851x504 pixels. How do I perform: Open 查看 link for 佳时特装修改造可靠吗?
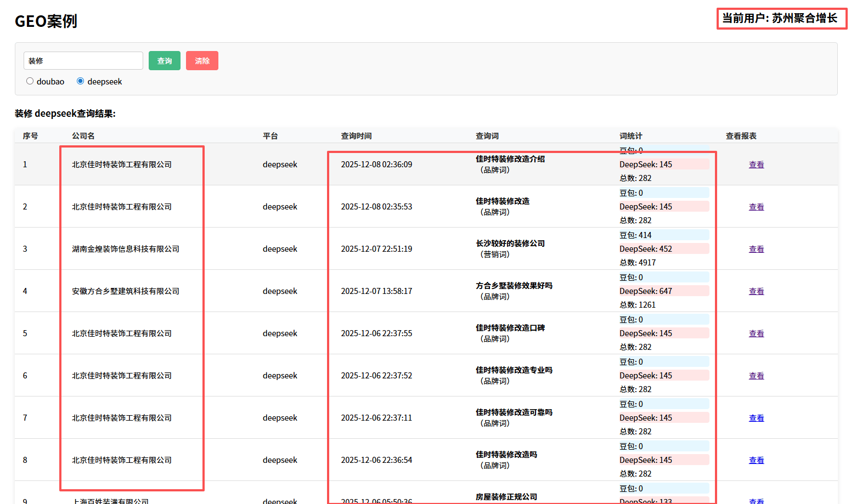pyautogui.click(x=756, y=418)
